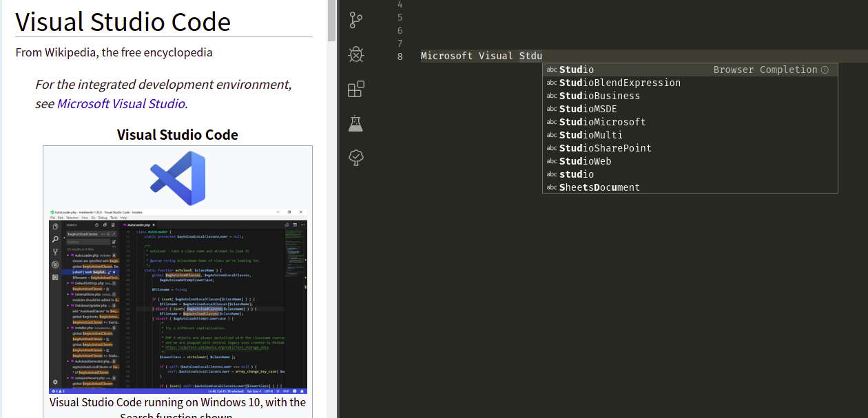
Task: Open the Extensions view icon
Action: click(x=355, y=89)
